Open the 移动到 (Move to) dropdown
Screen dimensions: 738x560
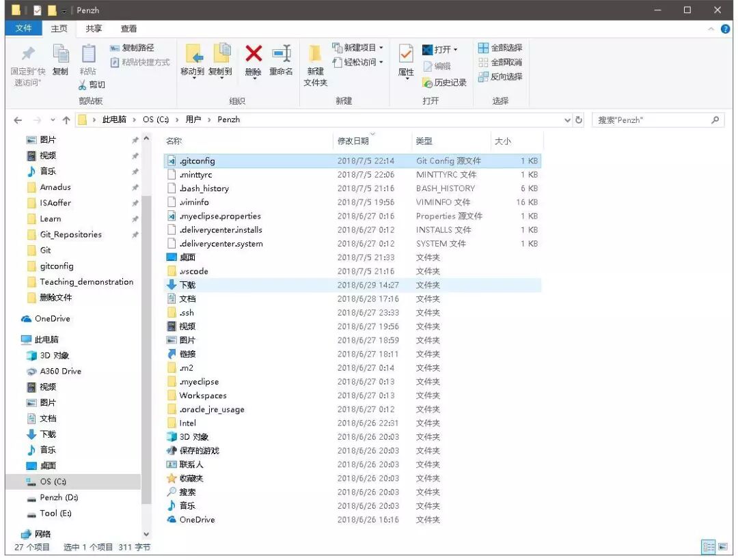194,64
